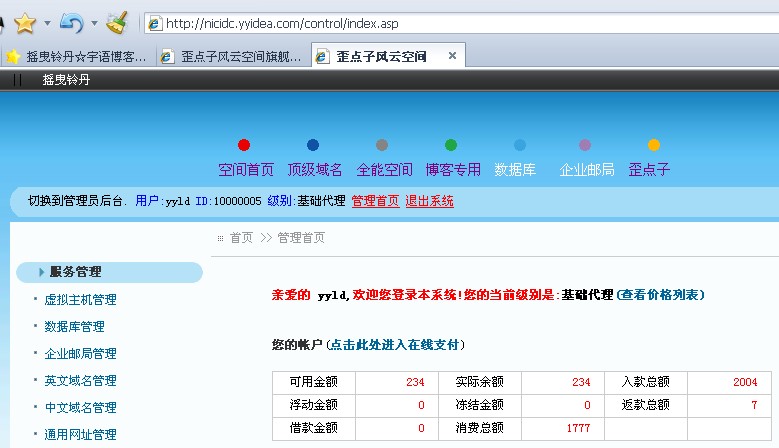The image size is (779, 448).
Task: Click the user ID 10000005 text
Action: coord(237,201)
